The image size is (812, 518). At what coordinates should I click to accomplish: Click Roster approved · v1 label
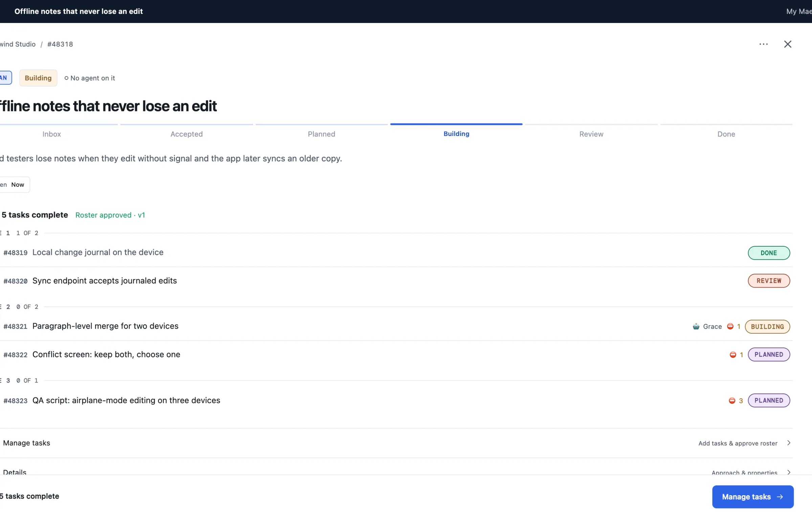pos(110,215)
